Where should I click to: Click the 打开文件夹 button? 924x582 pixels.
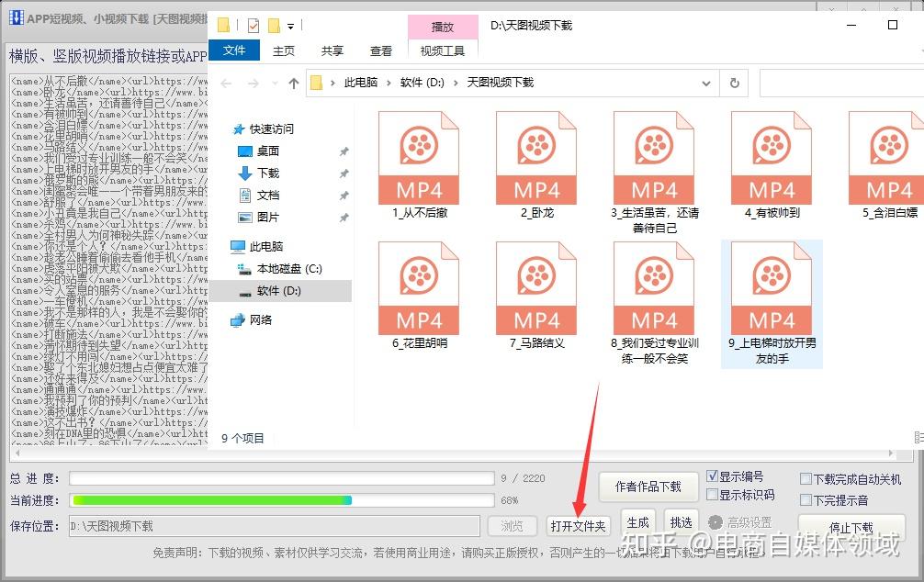coord(578,526)
